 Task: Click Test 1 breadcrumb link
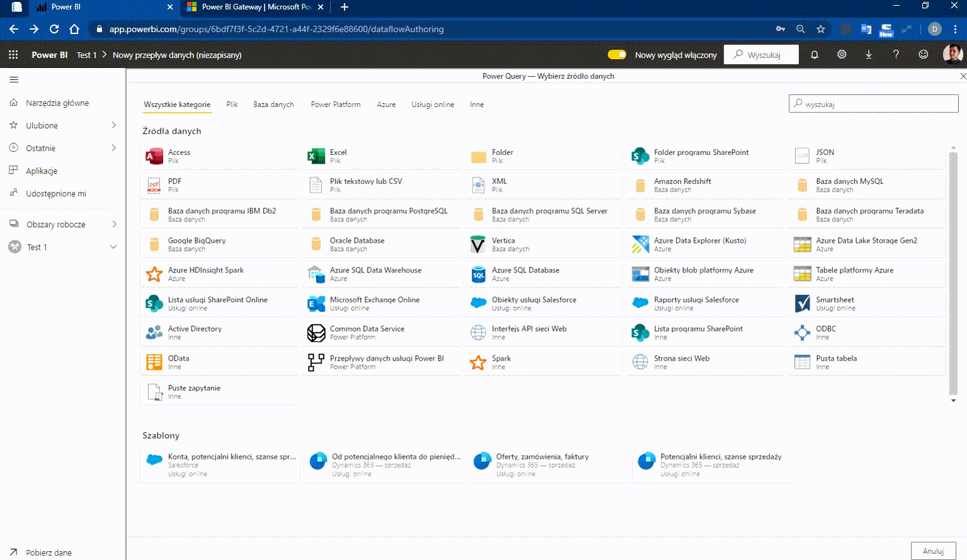pyautogui.click(x=86, y=55)
